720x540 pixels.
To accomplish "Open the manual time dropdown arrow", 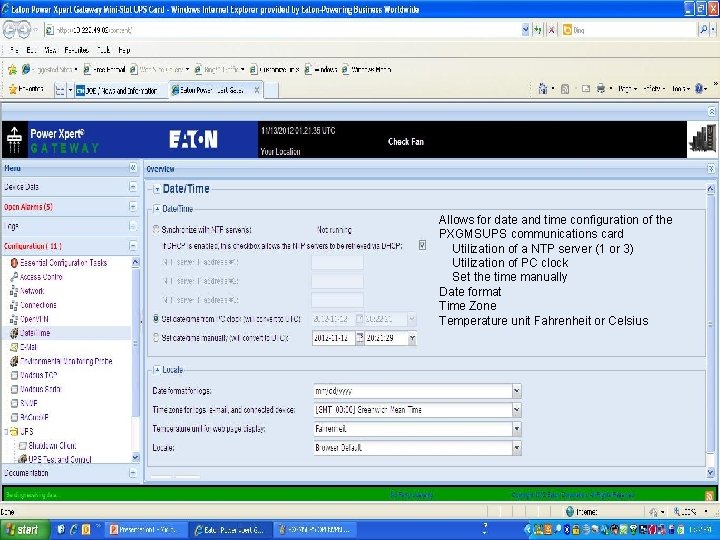I will coord(412,338).
